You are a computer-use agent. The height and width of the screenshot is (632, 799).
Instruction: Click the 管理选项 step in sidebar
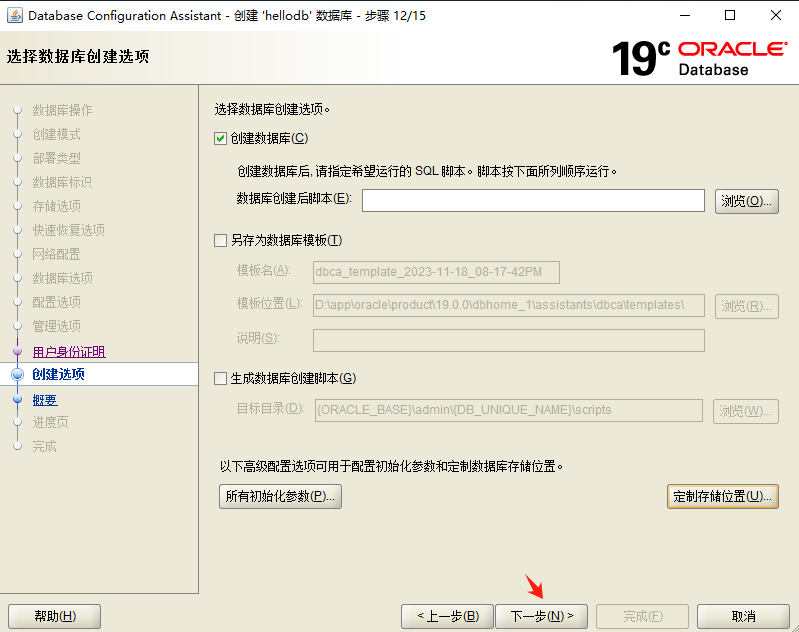56,326
